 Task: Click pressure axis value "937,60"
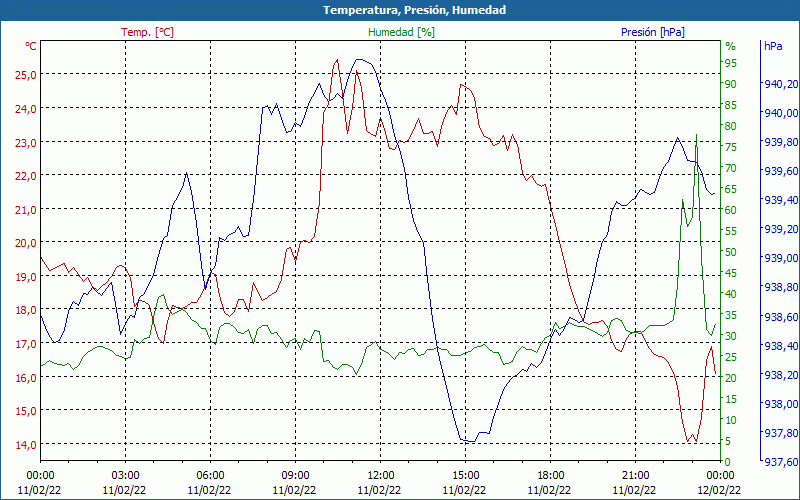[780, 462]
